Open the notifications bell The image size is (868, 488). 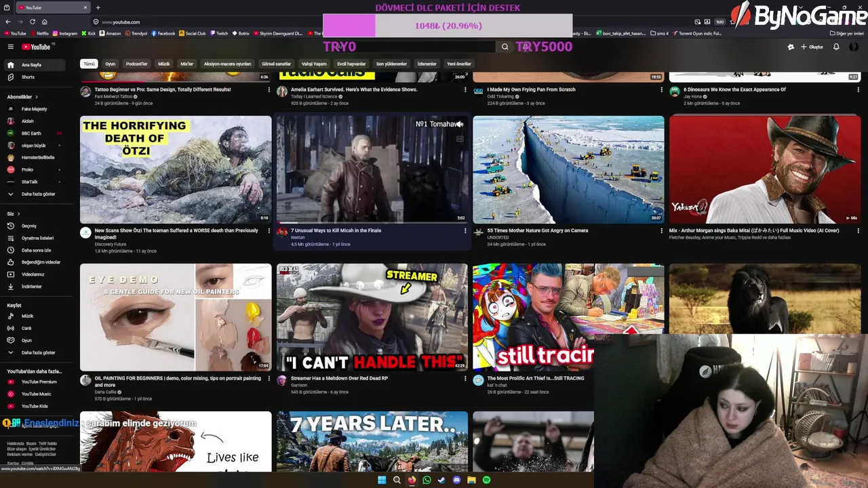pos(836,47)
